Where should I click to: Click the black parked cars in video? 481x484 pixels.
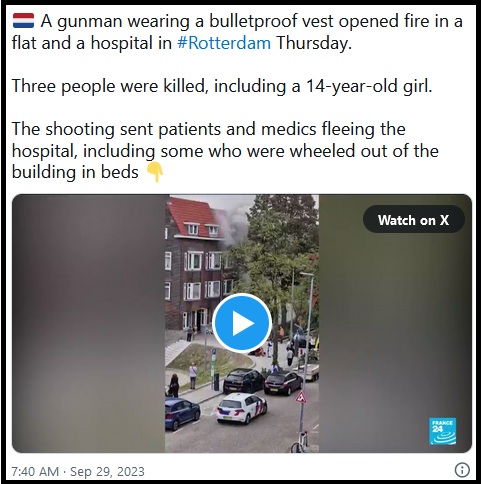263,381
